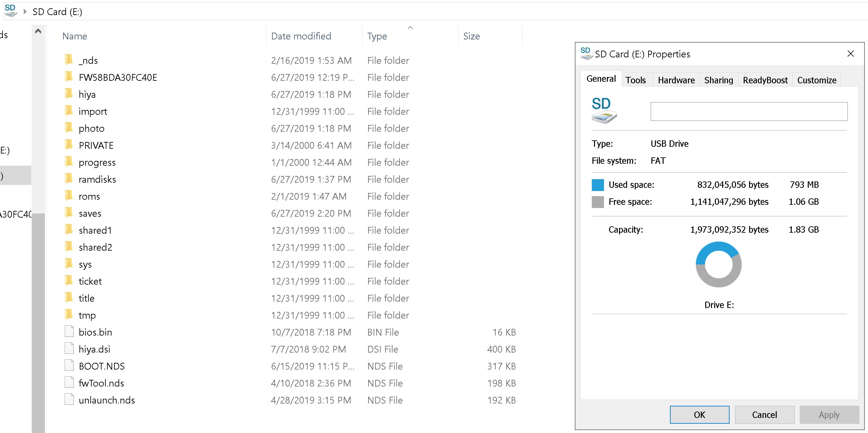Click the large SD drive icon in Properties

click(604, 111)
